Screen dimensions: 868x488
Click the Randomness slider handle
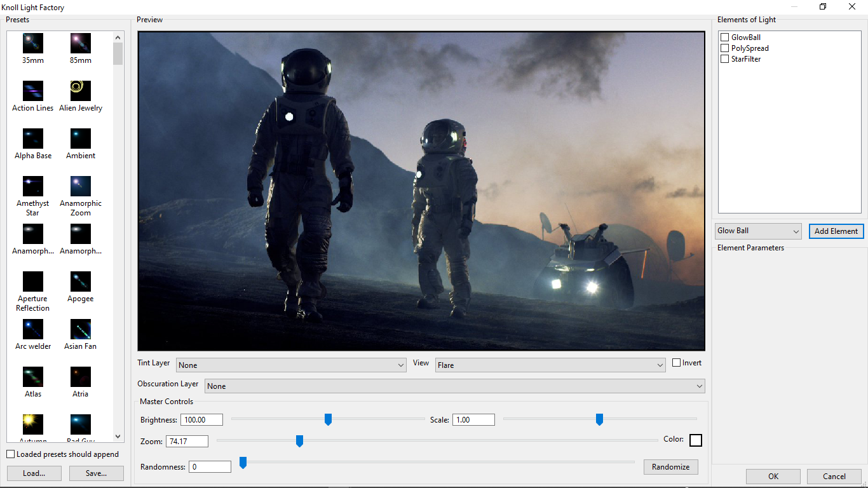(x=243, y=463)
